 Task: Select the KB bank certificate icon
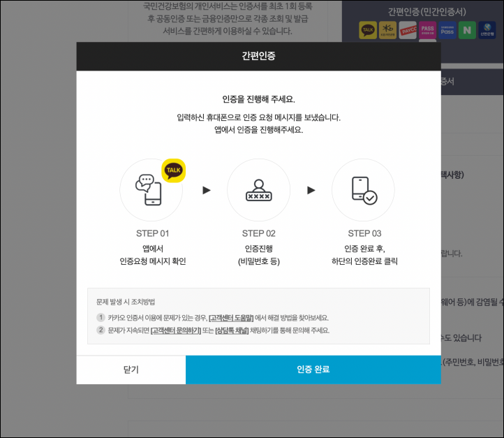click(387, 30)
